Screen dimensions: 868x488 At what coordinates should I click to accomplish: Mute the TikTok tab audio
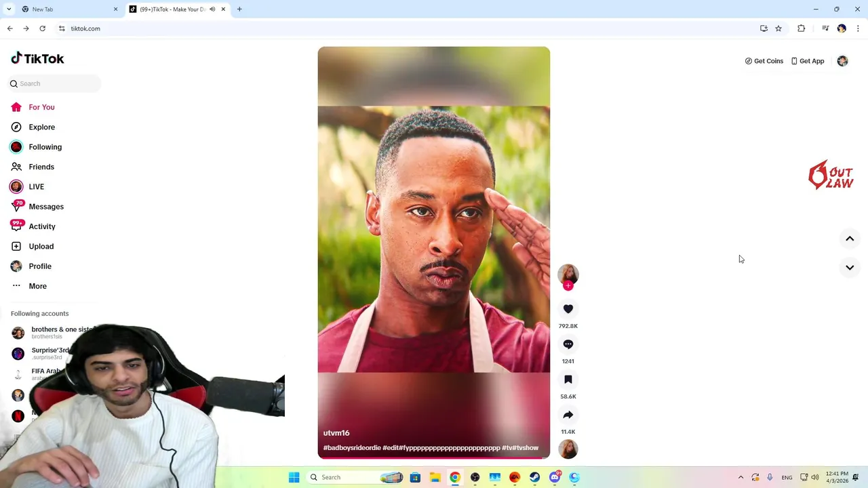coord(212,9)
